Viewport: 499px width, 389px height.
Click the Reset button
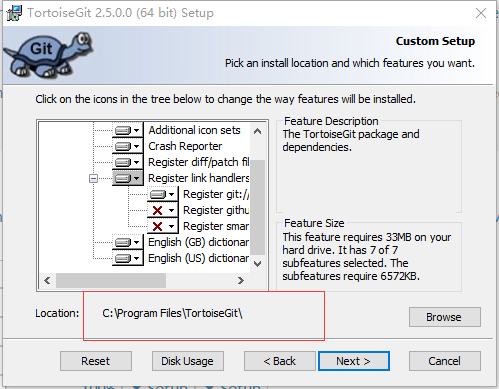[96, 361]
